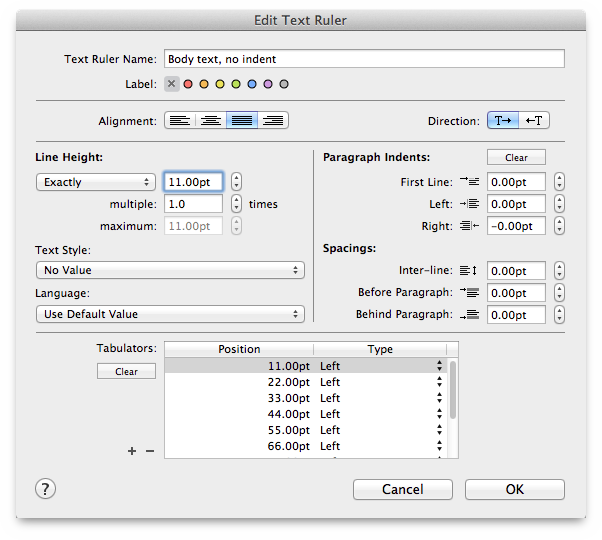The height and width of the screenshot is (540, 602).
Task: Click the OK button
Action: 515,489
